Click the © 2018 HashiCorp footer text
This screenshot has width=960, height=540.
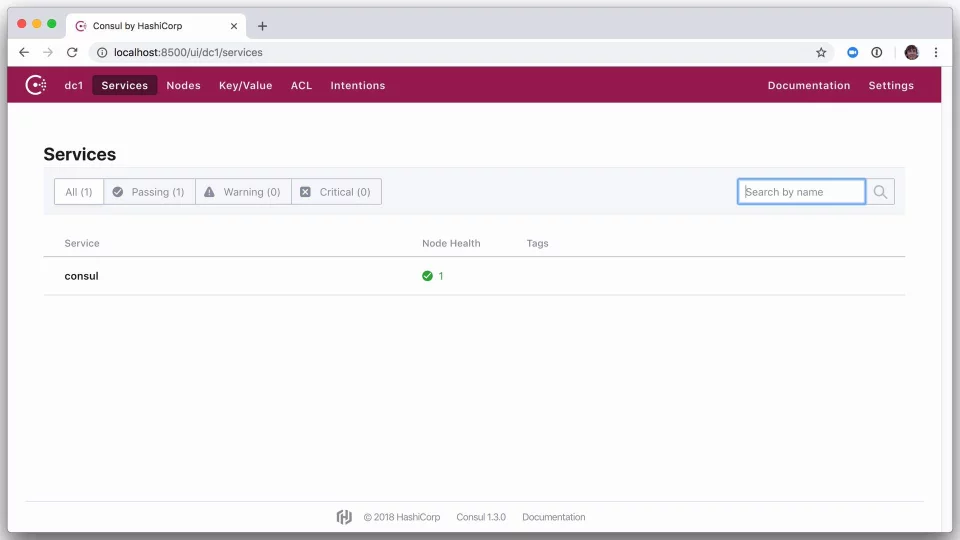(x=402, y=517)
